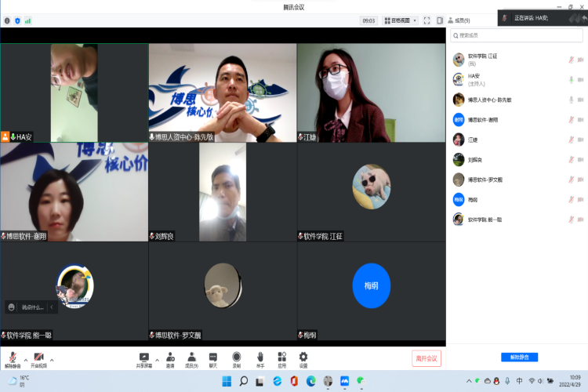Select member 软件学院 熊一聪 in list

coord(517,220)
